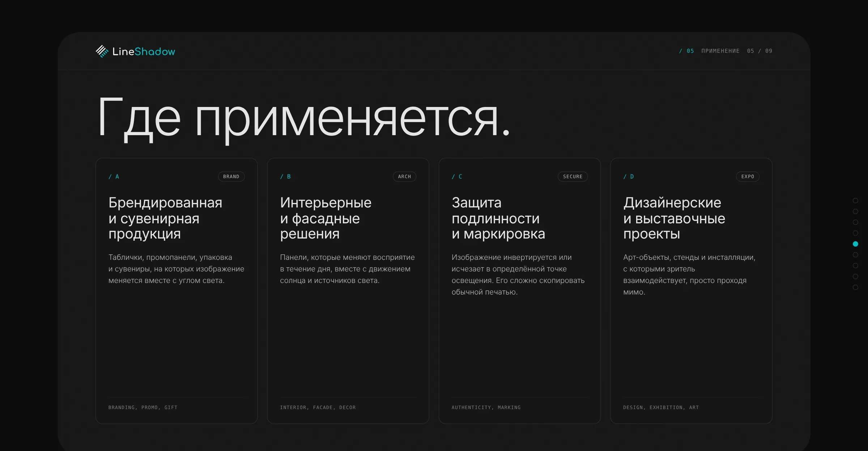
Task: Click the LineShadow striped logo icon
Action: (102, 51)
